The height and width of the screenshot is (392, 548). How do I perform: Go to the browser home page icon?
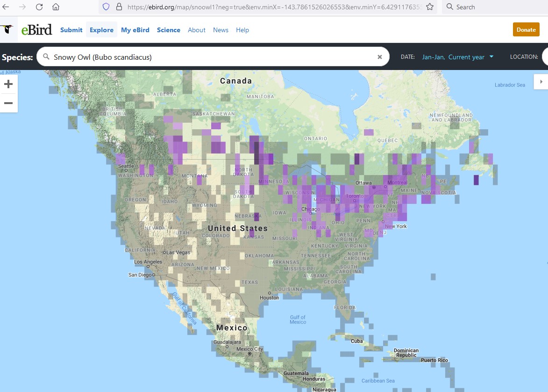(56, 7)
